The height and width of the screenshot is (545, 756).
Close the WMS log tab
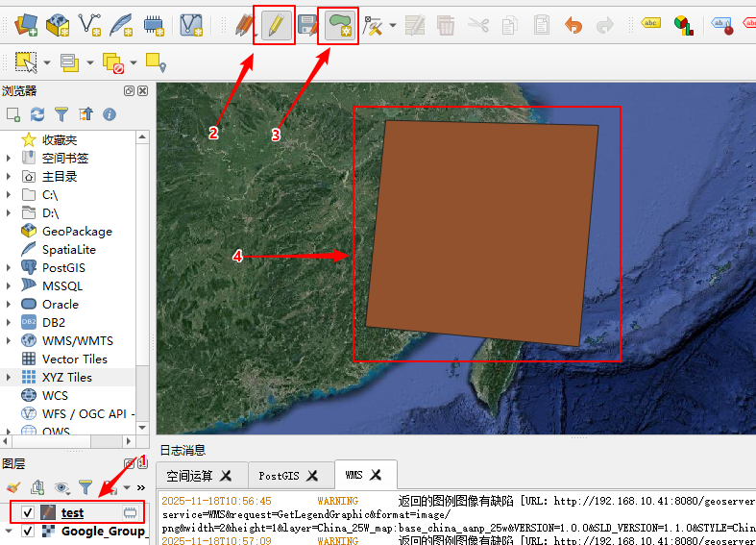[x=376, y=475]
